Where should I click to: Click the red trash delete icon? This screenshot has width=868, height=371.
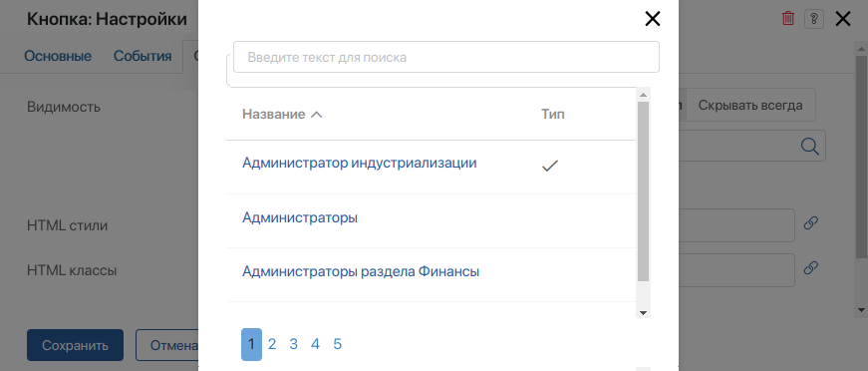[787, 19]
